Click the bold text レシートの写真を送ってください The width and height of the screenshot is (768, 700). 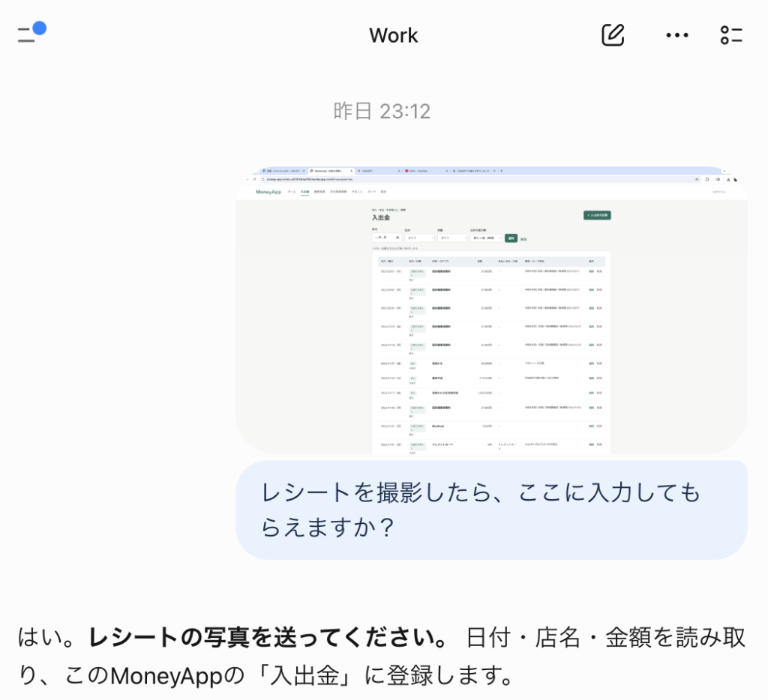tap(267, 637)
